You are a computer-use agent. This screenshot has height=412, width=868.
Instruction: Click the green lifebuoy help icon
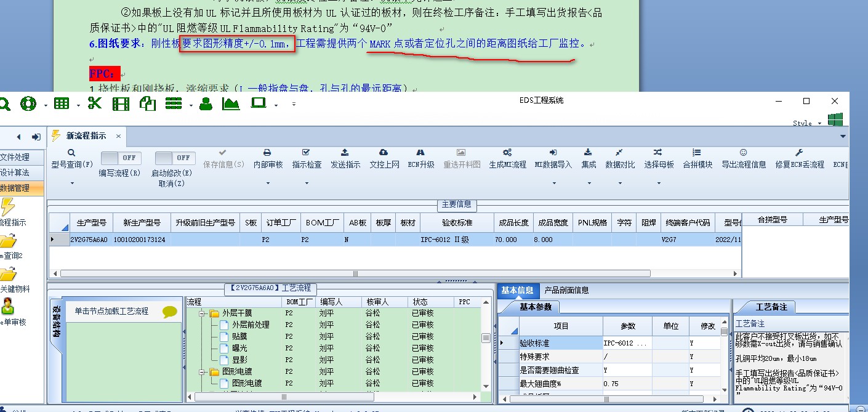(x=28, y=103)
